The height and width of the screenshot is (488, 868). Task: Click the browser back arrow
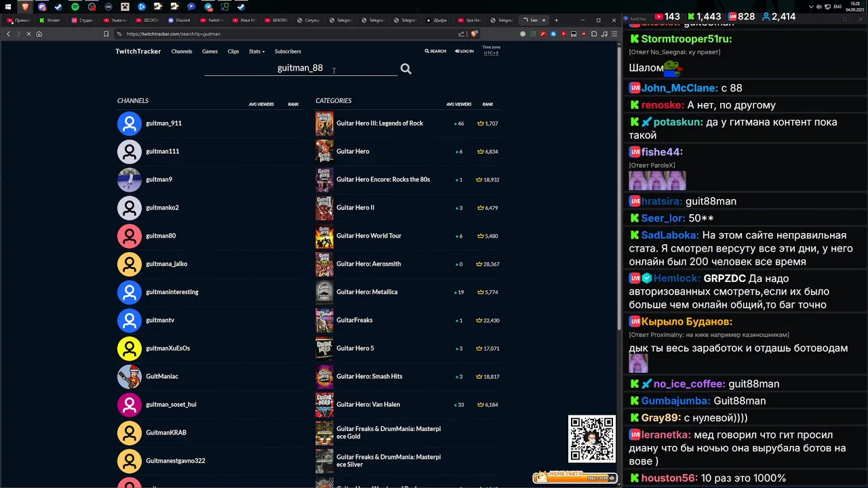[8, 34]
